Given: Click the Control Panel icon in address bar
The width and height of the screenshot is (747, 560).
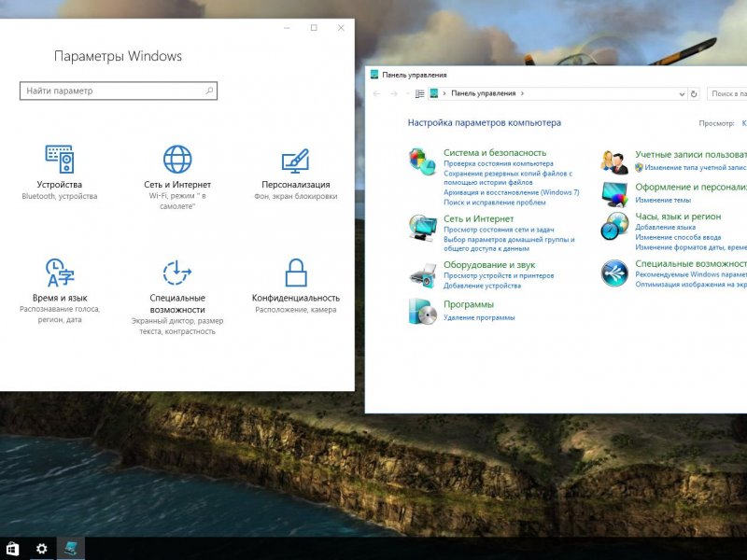Looking at the screenshot, I should (x=434, y=93).
